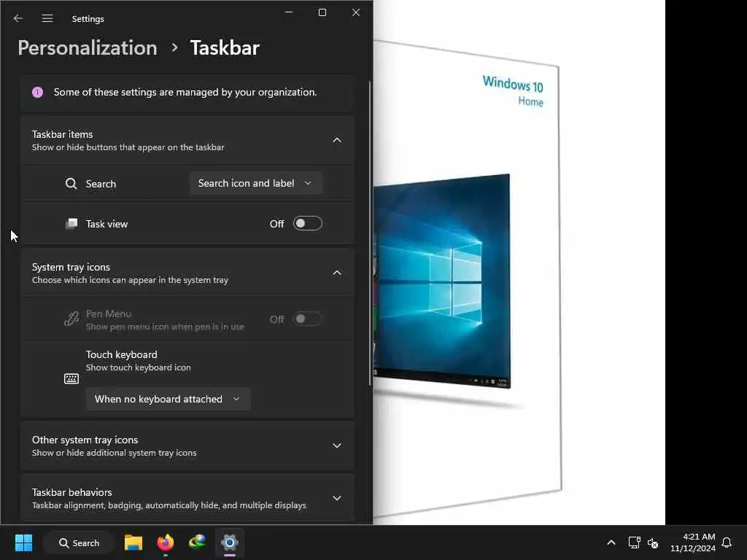Image resolution: width=747 pixels, height=560 pixels.
Task: Click the network display tray icon
Action: [634, 542]
